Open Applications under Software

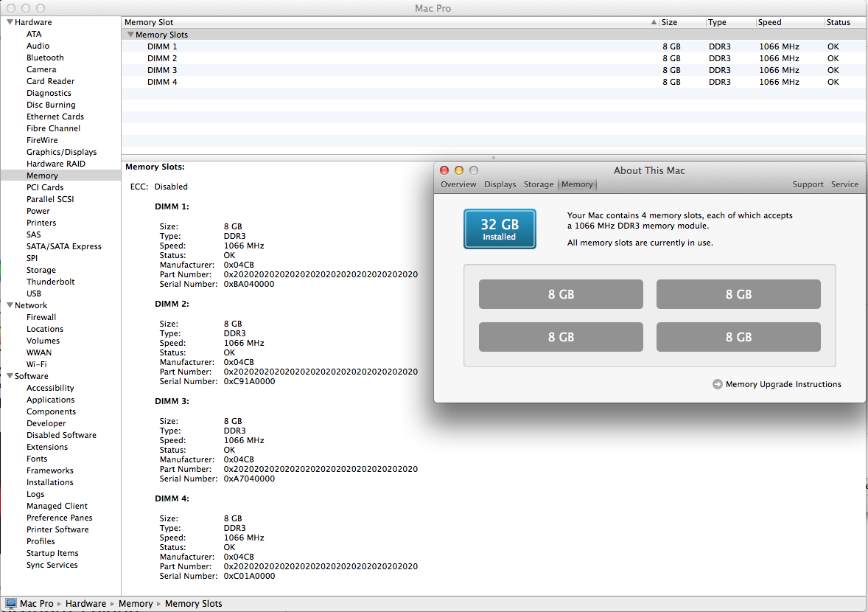[x=50, y=400]
